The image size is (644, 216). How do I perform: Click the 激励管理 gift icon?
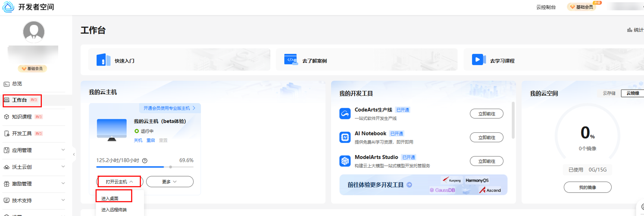pyautogui.click(x=6, y=184)
